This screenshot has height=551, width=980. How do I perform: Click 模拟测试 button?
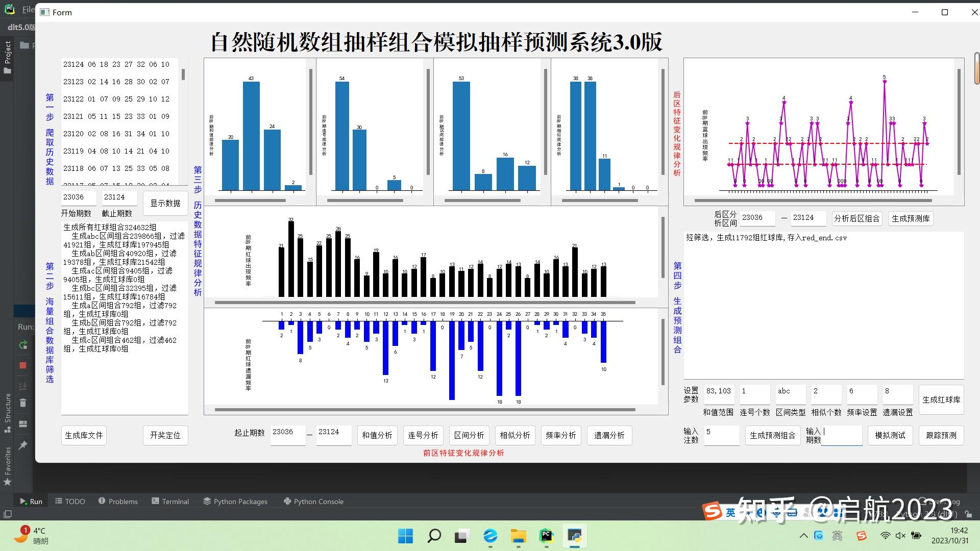[x=890, y=435]
